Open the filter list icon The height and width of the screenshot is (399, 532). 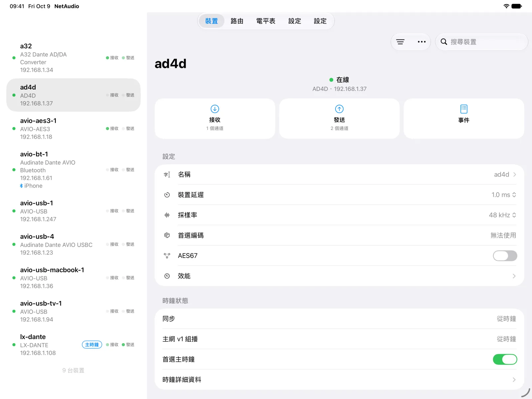(400, 42)
